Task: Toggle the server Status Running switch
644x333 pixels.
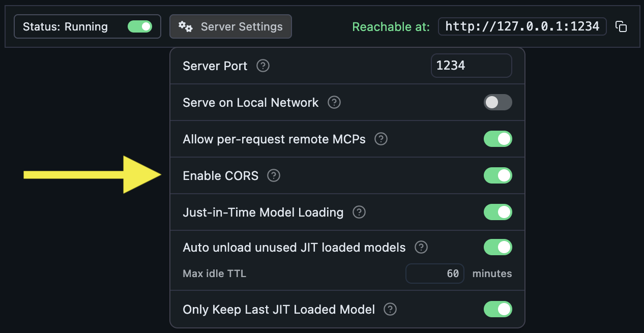Action: point(140,26)
